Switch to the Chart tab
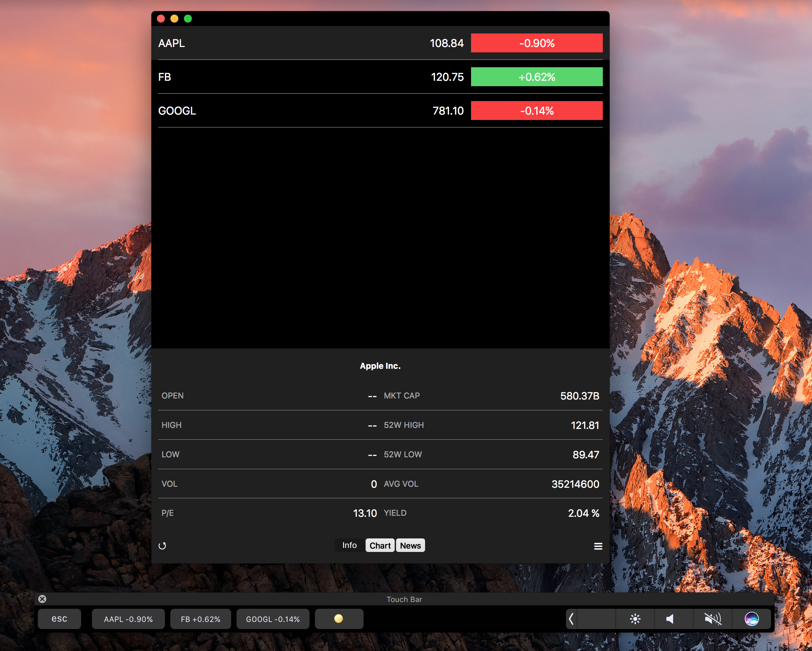812x651 pixels. click(379, 545)
